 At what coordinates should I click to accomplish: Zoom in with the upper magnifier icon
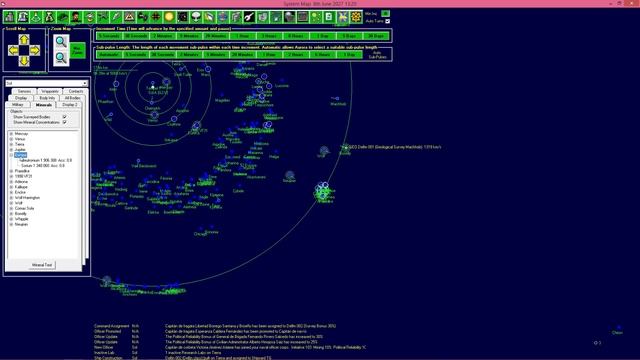click(61, 42)
